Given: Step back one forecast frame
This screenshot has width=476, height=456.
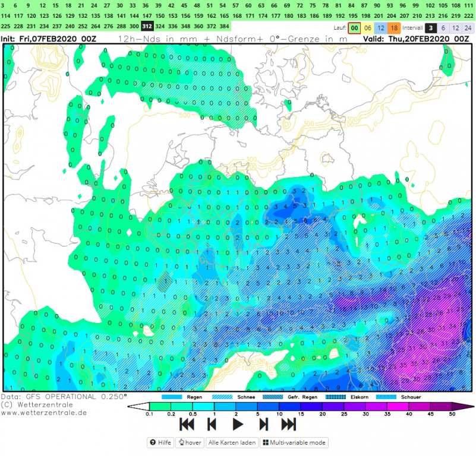Looking at the screenshot, I should (x=212, y=424).
